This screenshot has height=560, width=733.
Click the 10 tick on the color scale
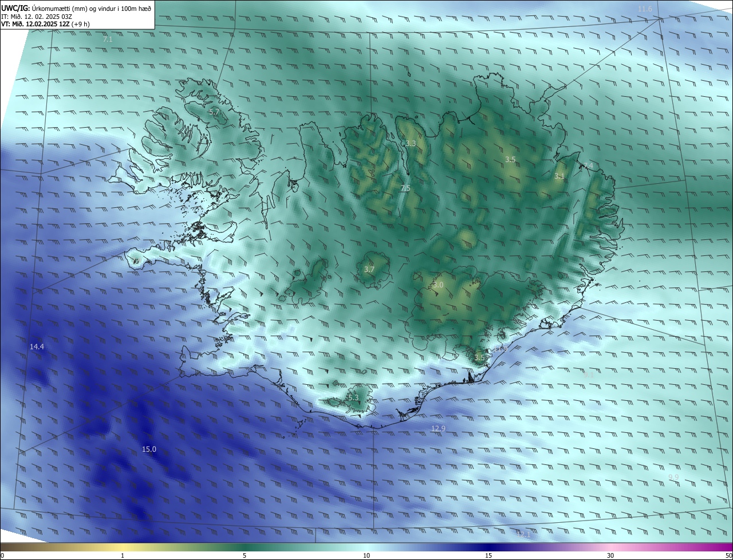tap(366, 555)
